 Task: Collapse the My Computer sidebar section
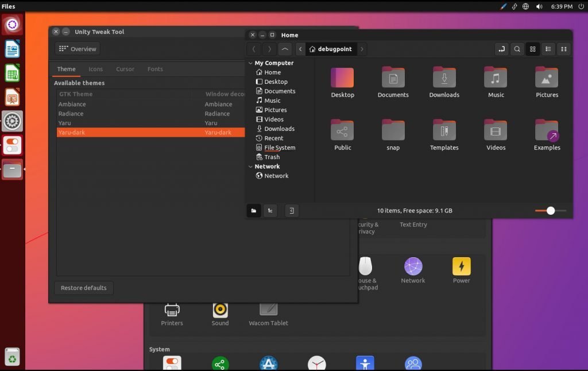250,63
